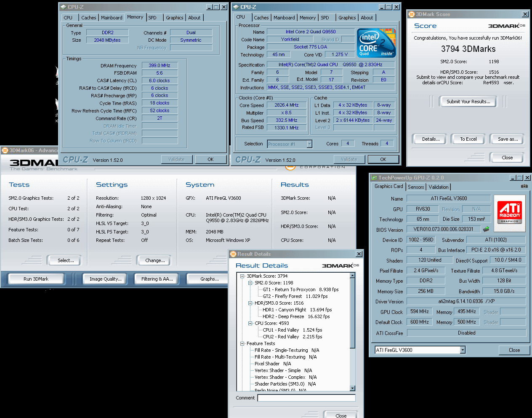This screenshot has height=418, width=532.
Task: Open the Caches tab in the right CPU-Z window
Action: (x=261, y=18)
